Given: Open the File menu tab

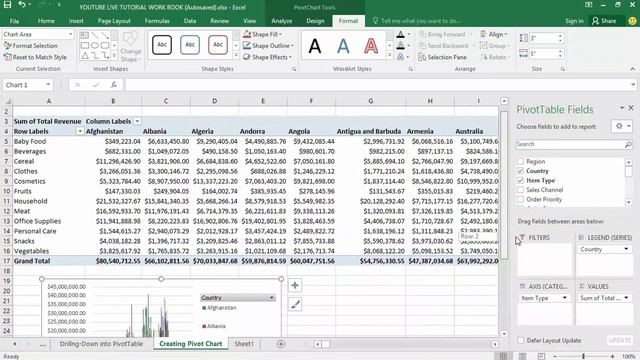Looking at the screenshot, I should (x=14, y=21).
